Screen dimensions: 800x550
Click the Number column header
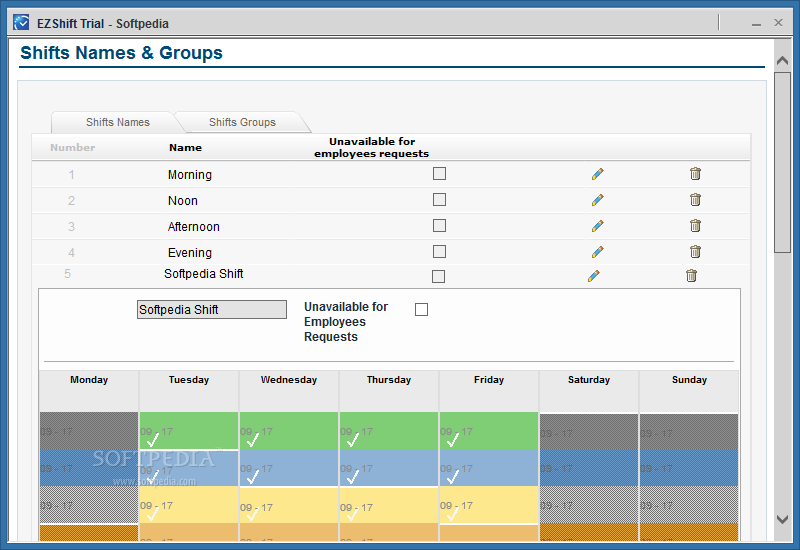[x=72, y=147]
